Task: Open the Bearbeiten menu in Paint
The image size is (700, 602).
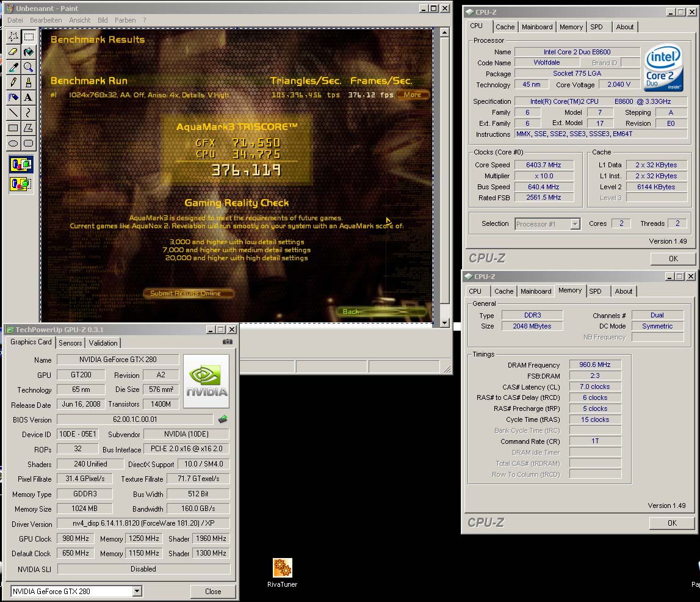Action: point(46,20)
